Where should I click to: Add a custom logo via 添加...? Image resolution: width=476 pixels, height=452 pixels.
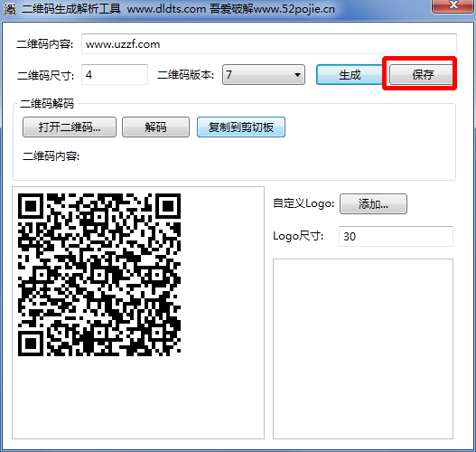tap(373, 203)
